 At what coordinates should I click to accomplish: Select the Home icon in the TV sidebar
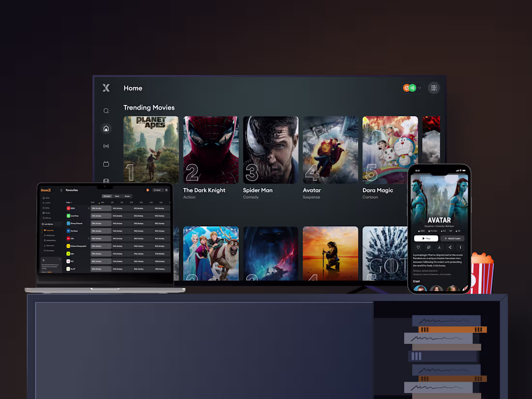[x=106, y=129]
